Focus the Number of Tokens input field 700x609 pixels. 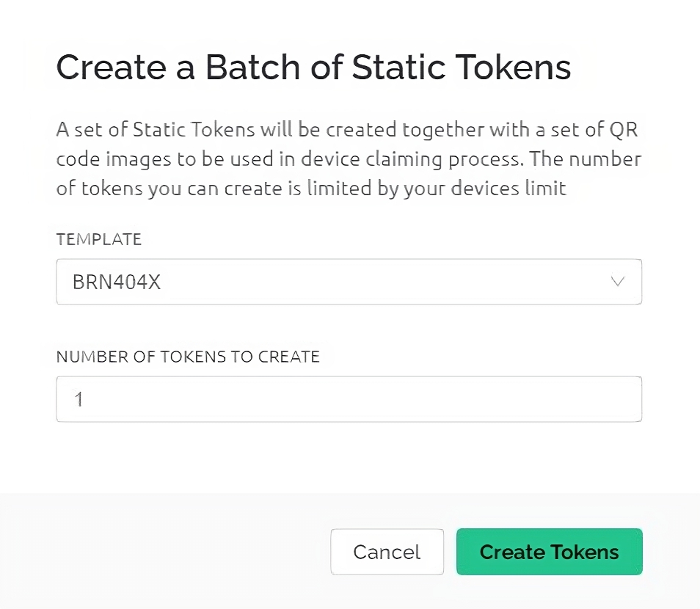(x=349, y=399)
